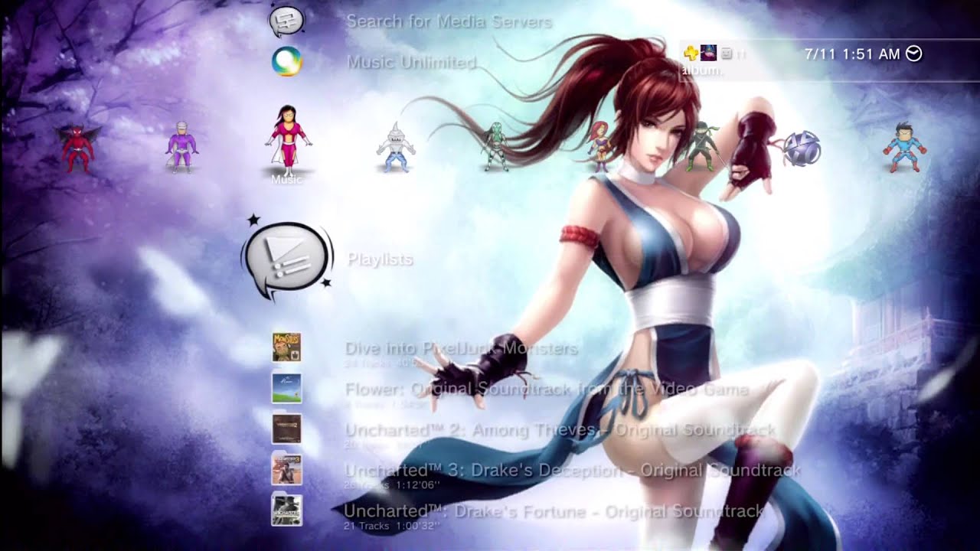The width and height of the screenshot is (980, 551).
Task: Click the user avatar icon beside PlayStation Plus
Action: click(709, 54)
